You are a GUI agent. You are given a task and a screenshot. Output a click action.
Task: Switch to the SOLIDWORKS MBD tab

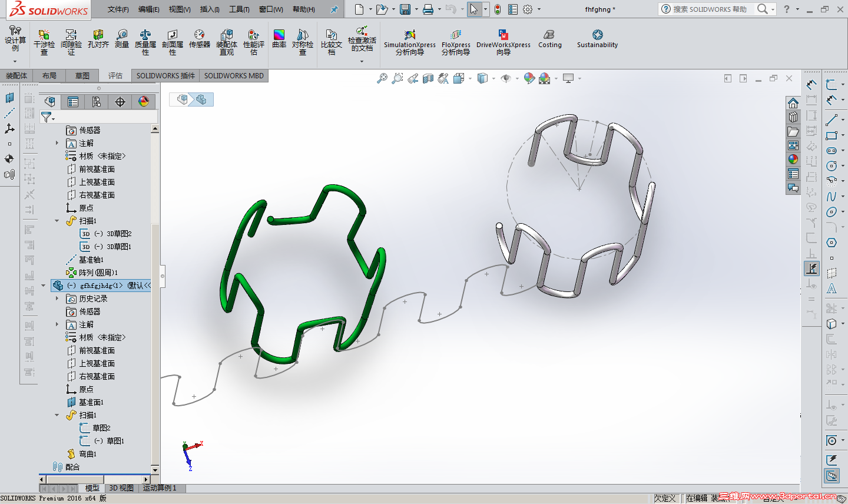(x=234, y=76)
